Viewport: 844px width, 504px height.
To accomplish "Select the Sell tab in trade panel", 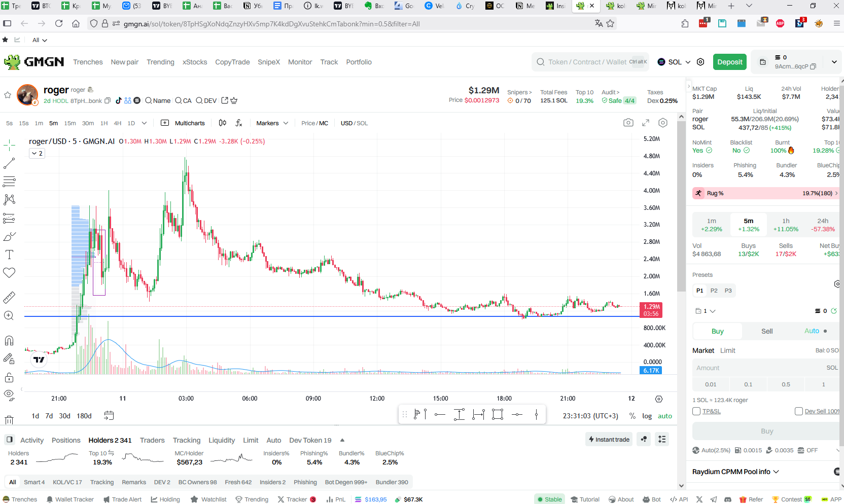I will [x=767, y=331].
